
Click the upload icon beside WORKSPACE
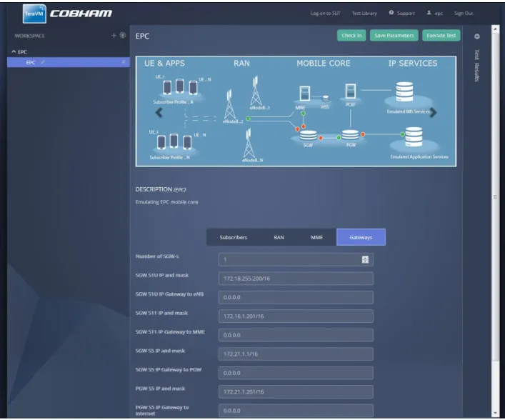coord(123,36)
